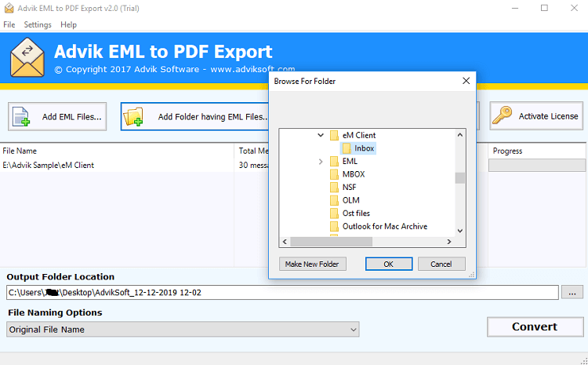Click Make New Folder button

312,264
